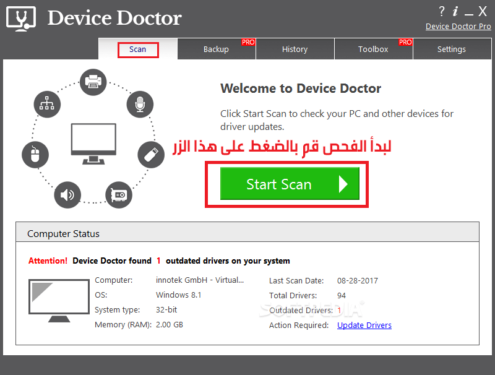The image size is (495, 375).
Task: Click the "Windows 8.1" OS value
Action: 178,295
